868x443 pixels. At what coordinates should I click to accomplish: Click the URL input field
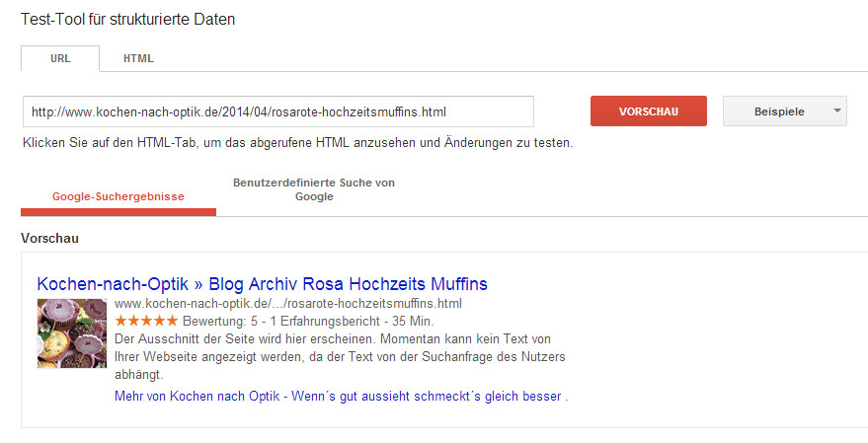point(277,111)
